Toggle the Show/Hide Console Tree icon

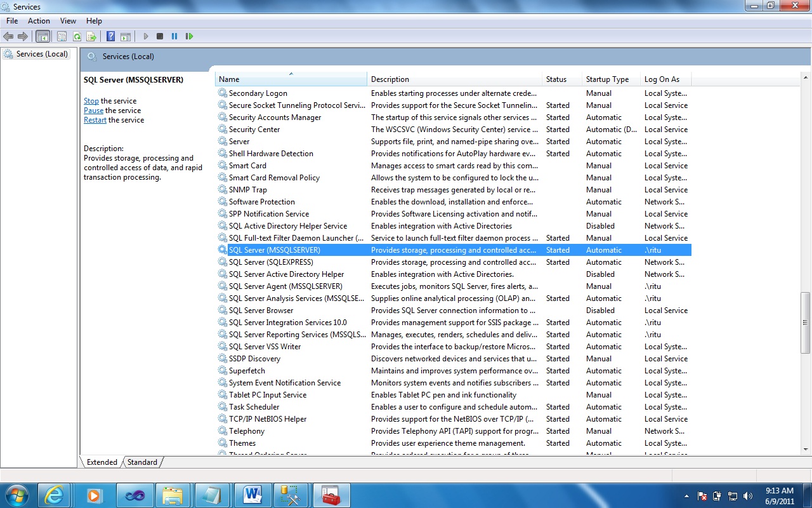[x=43, y=36]
